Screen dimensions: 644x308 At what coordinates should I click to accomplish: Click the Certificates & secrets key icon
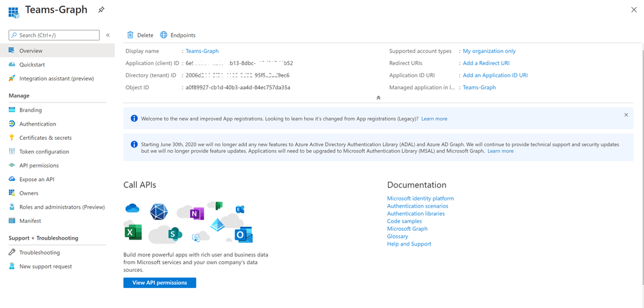[12, 138]
